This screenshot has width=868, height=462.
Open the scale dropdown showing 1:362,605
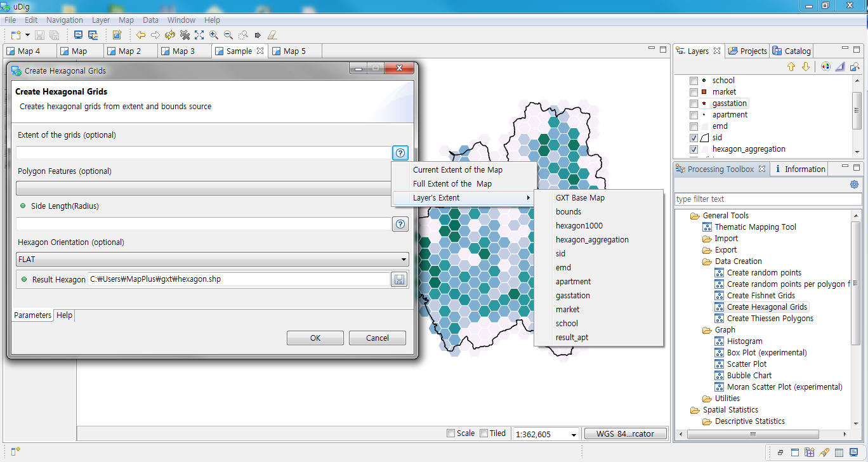point(573,433)
